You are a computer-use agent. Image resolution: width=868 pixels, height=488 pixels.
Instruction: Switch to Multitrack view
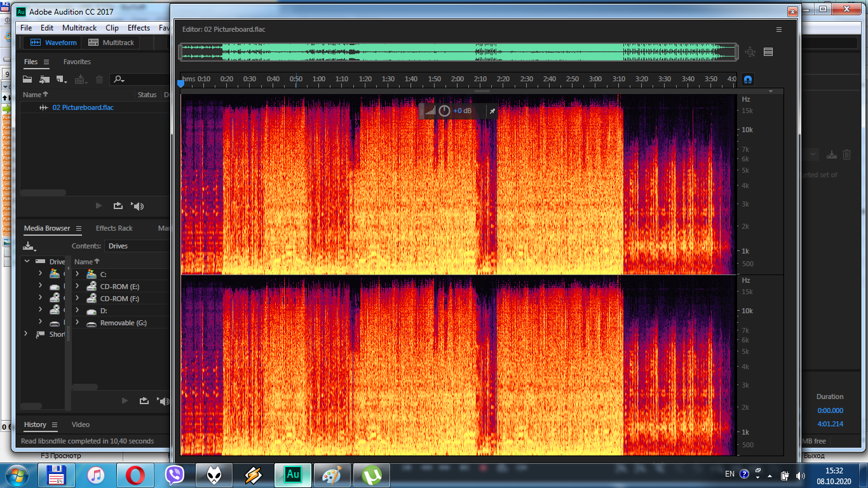pos(112,43)
